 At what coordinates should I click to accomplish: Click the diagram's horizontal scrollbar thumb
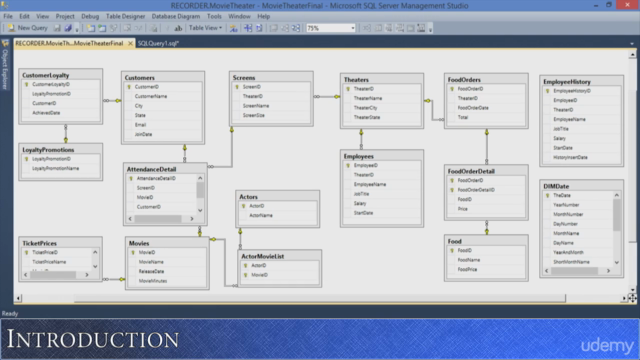pyautogui.click(x=320, y=298)
